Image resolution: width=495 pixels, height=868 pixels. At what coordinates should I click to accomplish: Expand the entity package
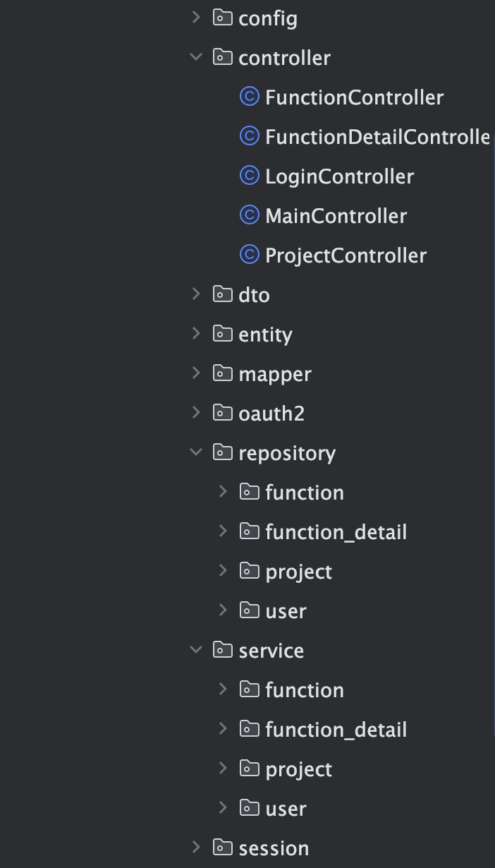196,334
